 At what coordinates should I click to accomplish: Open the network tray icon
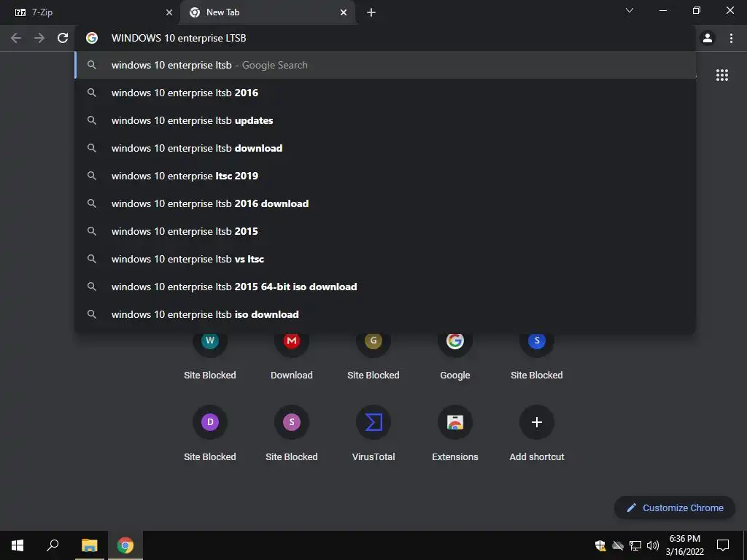(x=635, y=545)
